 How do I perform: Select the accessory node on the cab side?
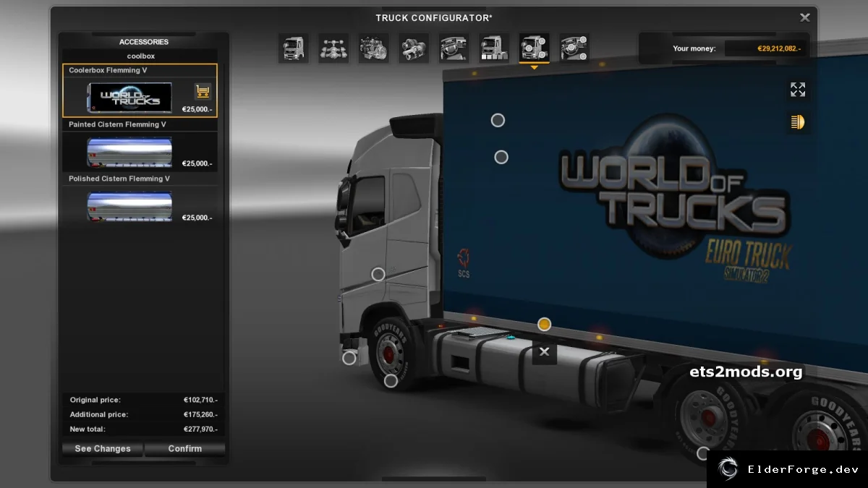378,274
